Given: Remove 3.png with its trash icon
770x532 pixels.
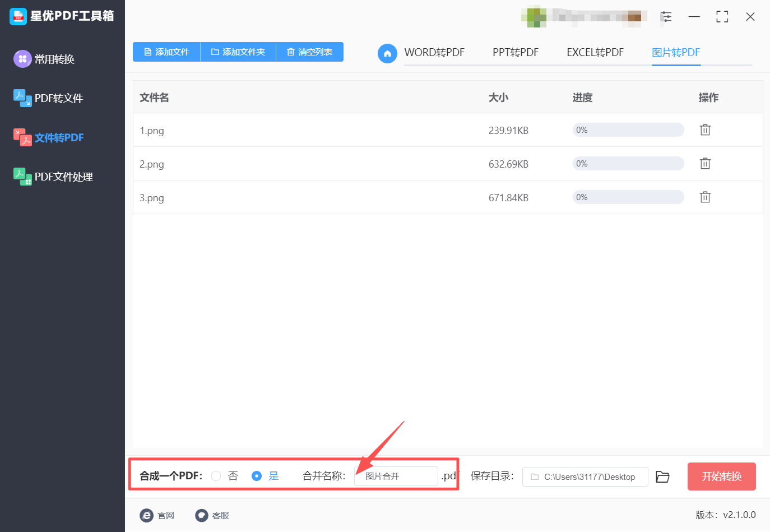Looking at the screenshot, I should pyautogui.click(x=705, y=197).
